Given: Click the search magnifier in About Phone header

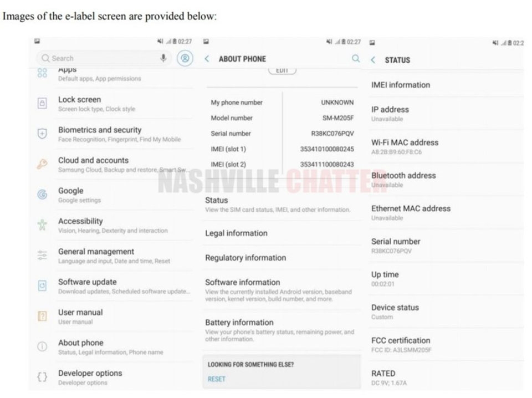Looking at the screenshot, I should pos(356,59).
